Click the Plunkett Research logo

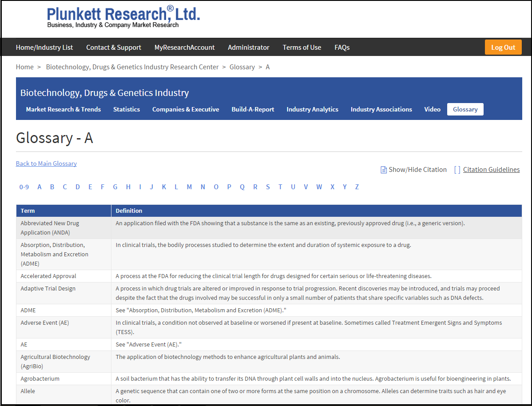tap(123, 16)
